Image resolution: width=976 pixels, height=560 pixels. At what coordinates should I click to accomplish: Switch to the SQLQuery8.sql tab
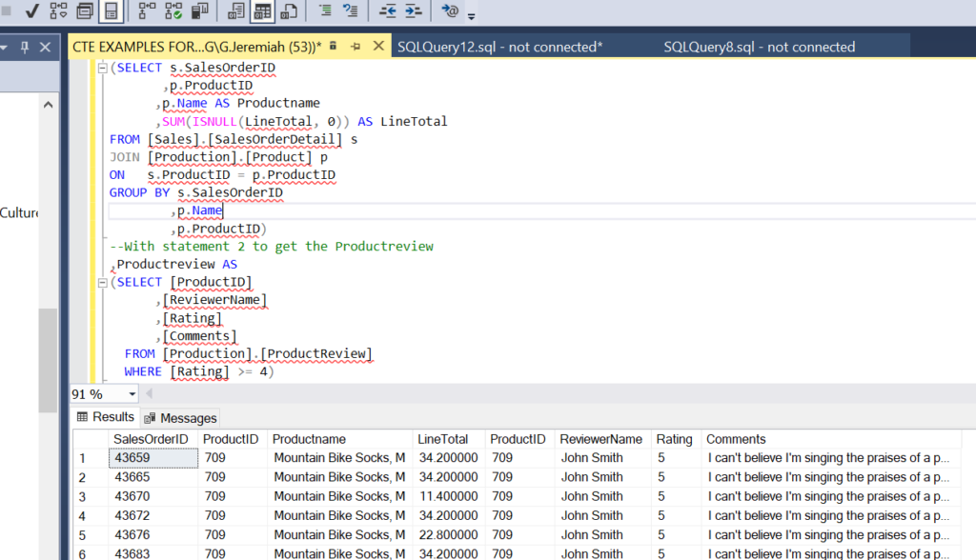pyautogui.click(x=759, y=47)
